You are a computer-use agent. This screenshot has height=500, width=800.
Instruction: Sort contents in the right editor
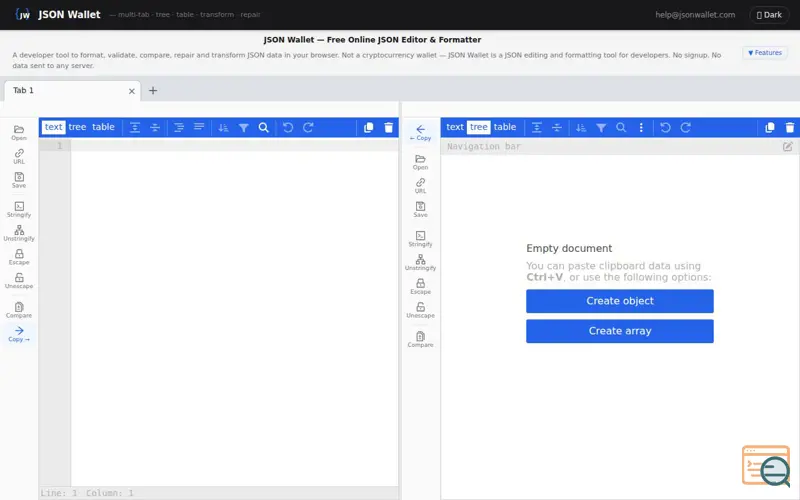click(581, 128)
